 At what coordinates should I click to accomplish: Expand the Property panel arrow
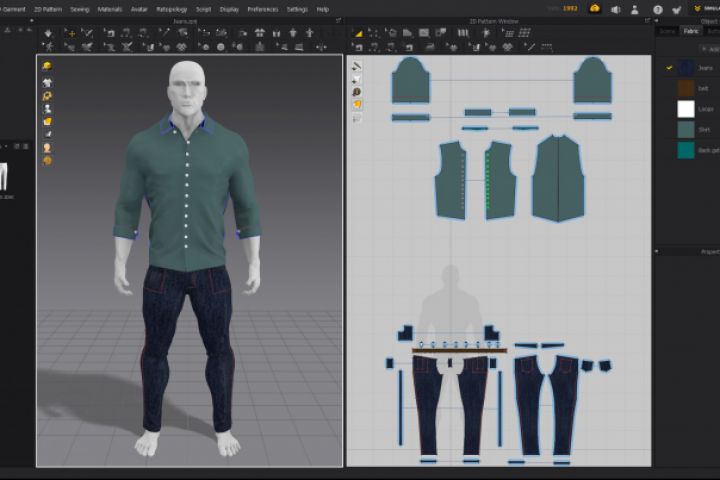[655, 252]
